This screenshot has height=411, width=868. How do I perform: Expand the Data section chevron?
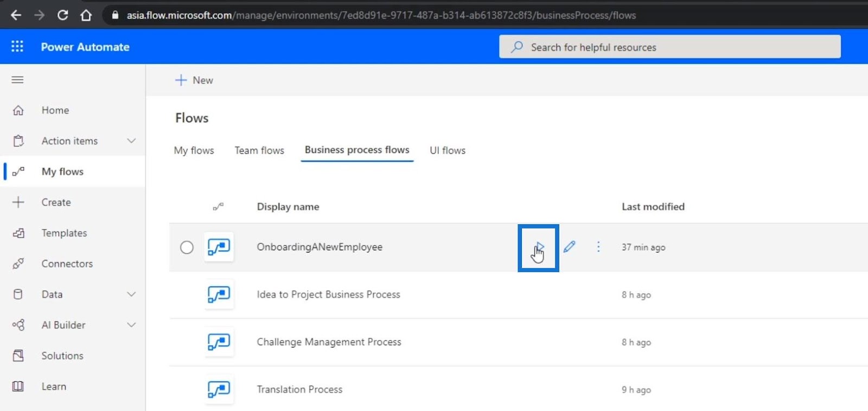(131, 294)
